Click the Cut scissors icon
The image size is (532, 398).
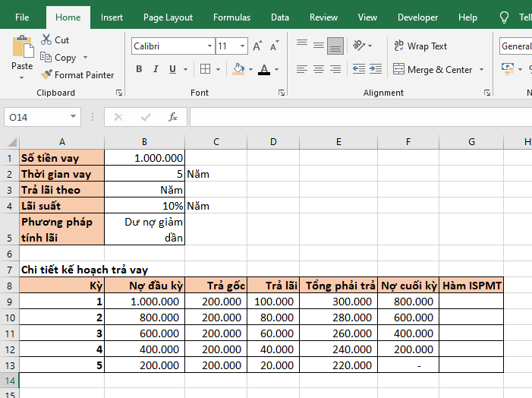[47, 39]
